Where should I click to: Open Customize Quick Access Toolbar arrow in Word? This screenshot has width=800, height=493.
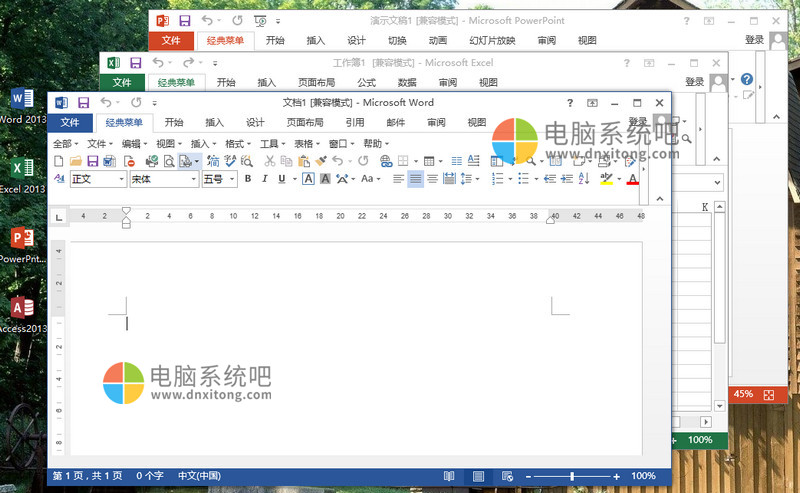click(155, 103)
